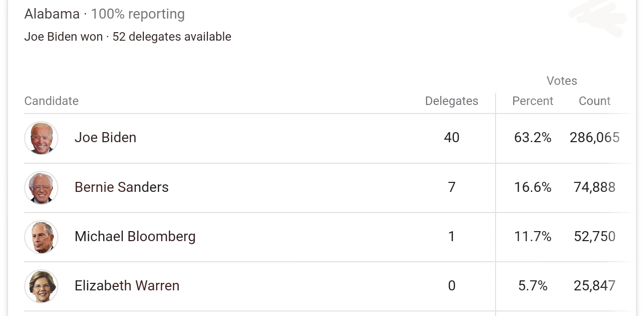Click the Delegates column header
The width and height of the screenshot is (644, 316).
451,101
